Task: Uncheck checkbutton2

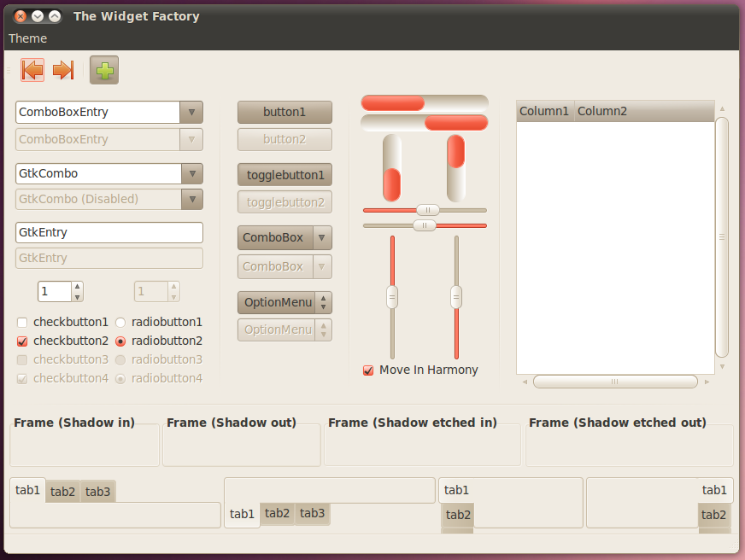Action: coord(62,341)
